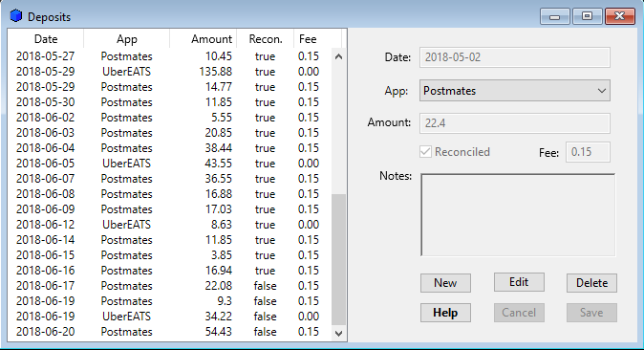Select the 2018-05-27 deposit row date
Viewport: 644px width, 350px height.
tap(46, 56)
